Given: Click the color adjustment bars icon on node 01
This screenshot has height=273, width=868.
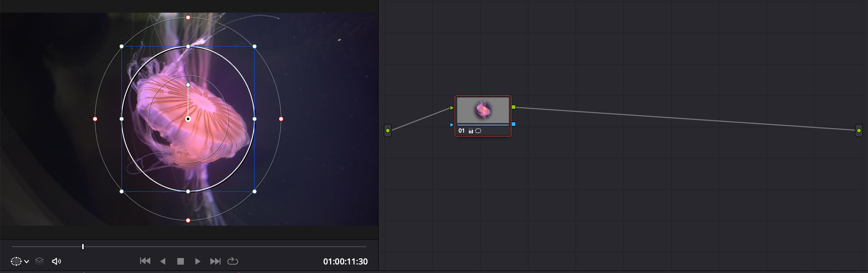Looking at the screenshot, I should (471, 131).
